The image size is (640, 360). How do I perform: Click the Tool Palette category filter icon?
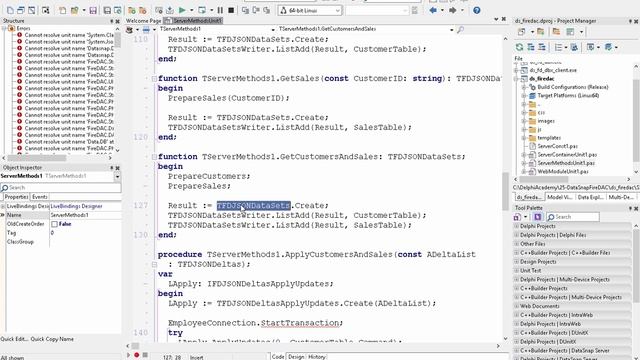(537, 217)
